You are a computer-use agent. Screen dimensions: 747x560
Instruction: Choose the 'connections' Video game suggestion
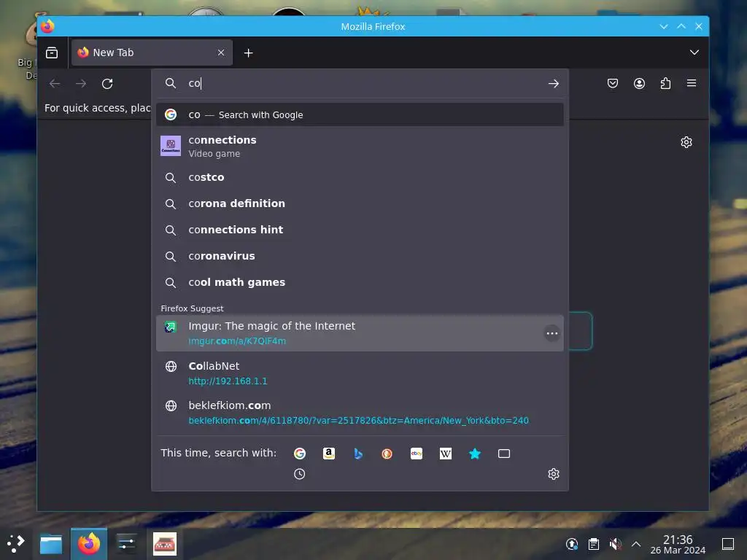click(x=360, y=146)
